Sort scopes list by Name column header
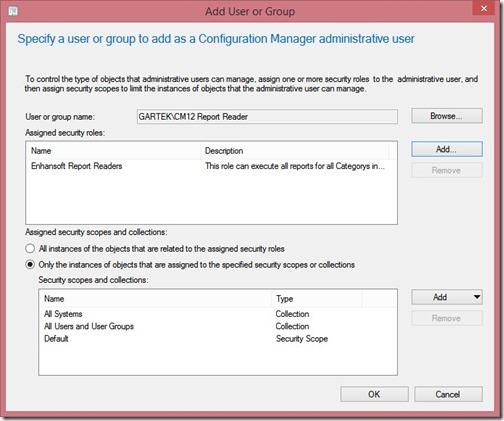 pos(156,299)
